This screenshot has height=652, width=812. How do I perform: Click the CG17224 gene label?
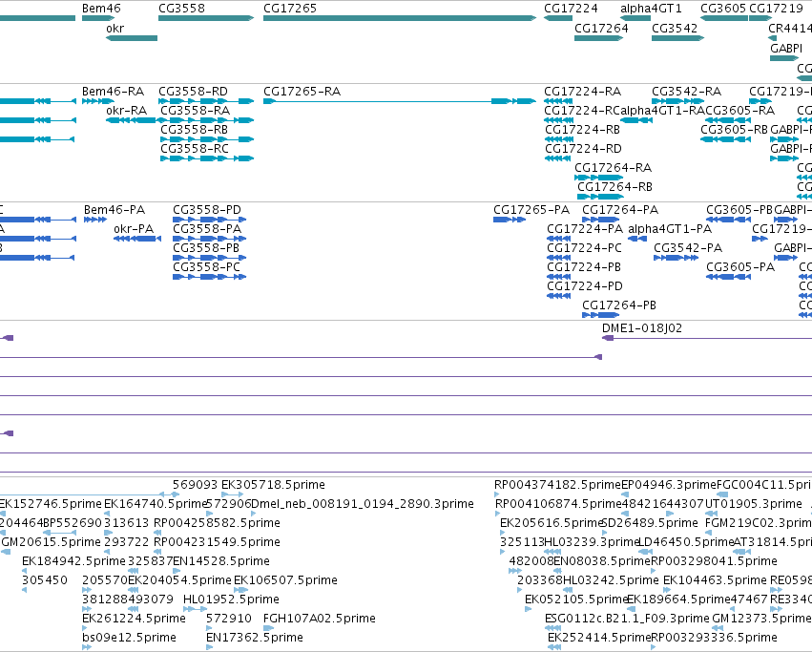[571, 9]
